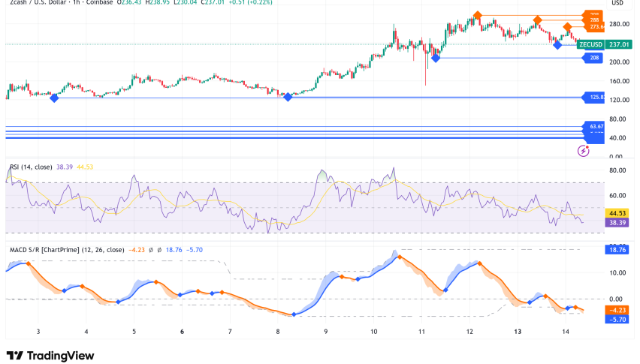Click the leftmost blue diamond on the 125.83 line
Image resolution: width=640 pixels, height=364 pixels.
tap(53, 98)
